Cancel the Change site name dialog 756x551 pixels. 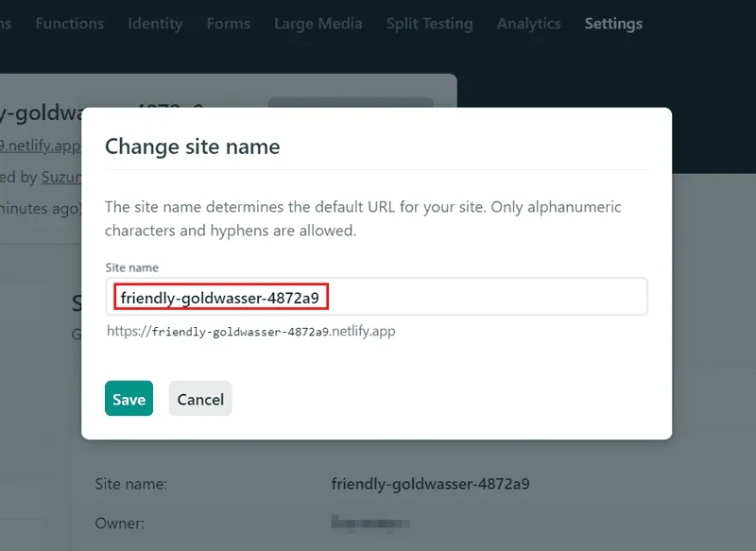200,398
